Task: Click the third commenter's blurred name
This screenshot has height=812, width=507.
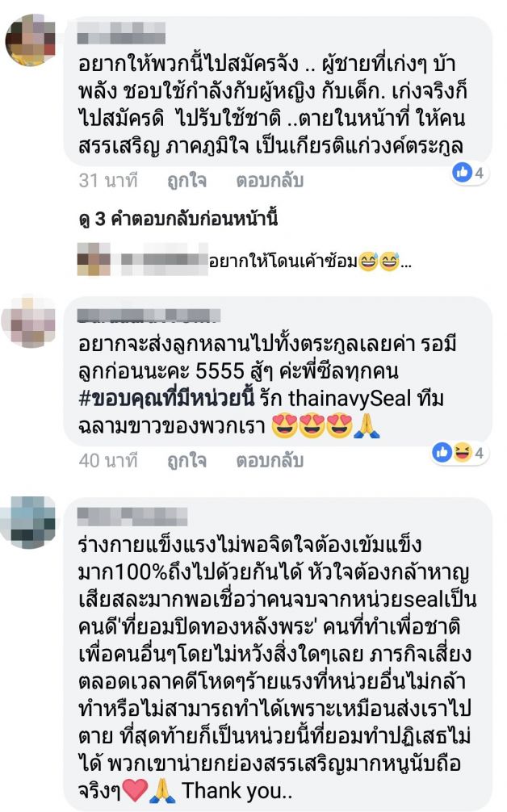Action: (x=132, y=517)
